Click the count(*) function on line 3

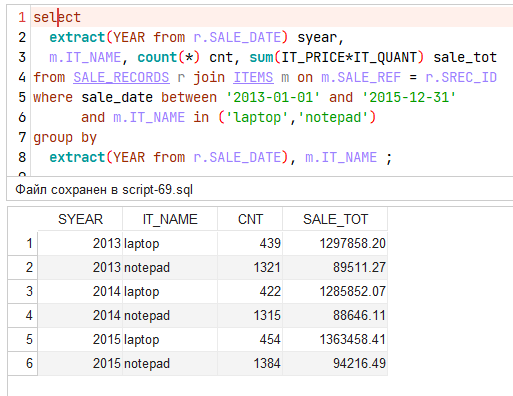point(169,57)
